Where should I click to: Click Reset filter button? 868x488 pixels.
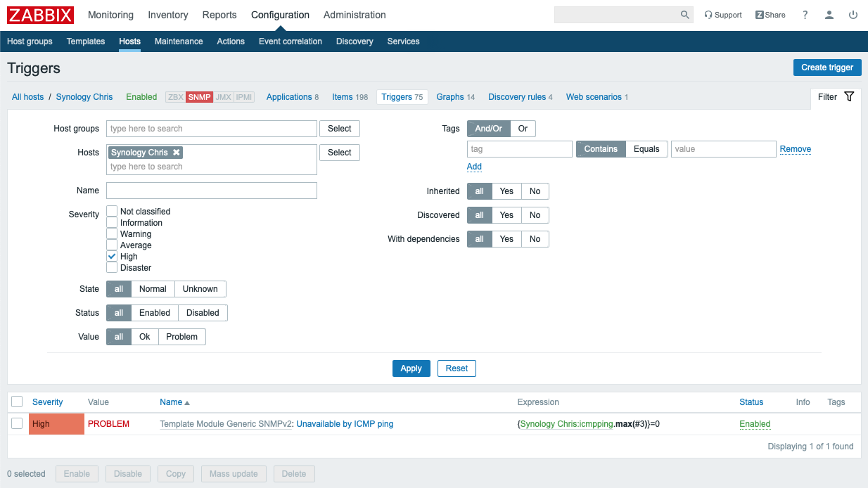(x=457, y=368)
